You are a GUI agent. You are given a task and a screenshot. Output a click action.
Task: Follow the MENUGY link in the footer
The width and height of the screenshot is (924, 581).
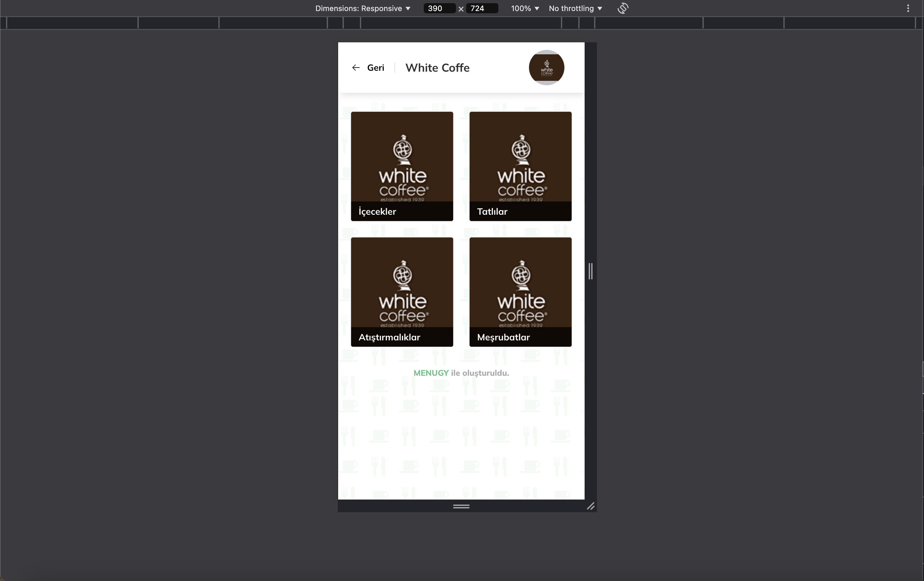(431, 373)
